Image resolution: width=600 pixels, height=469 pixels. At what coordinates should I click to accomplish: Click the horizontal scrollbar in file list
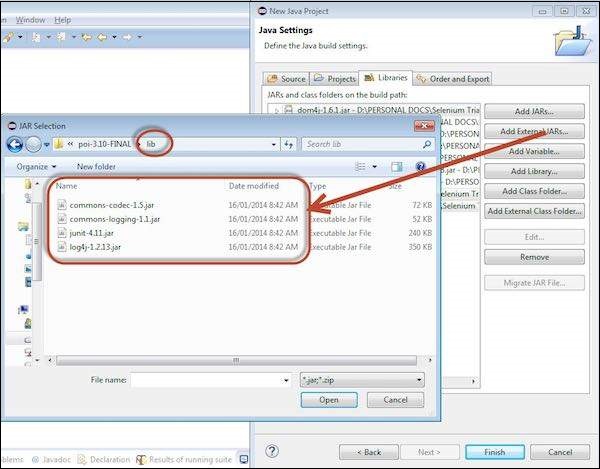coord(236,360)
